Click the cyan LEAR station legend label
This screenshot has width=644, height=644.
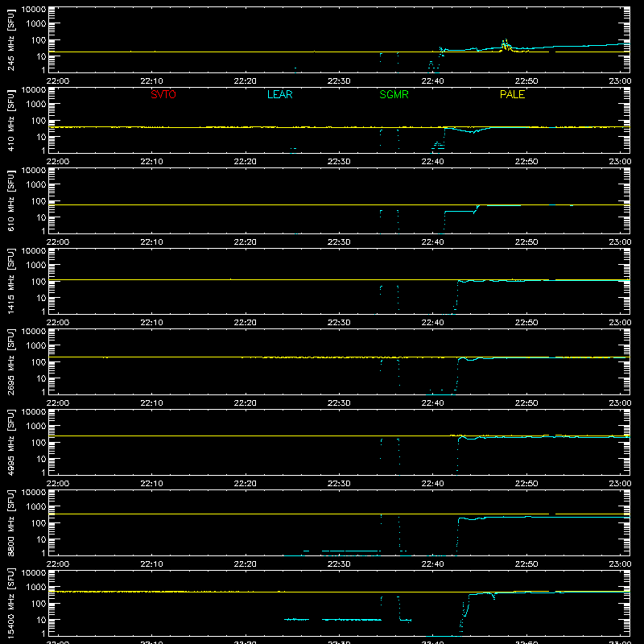coord(279,94)
